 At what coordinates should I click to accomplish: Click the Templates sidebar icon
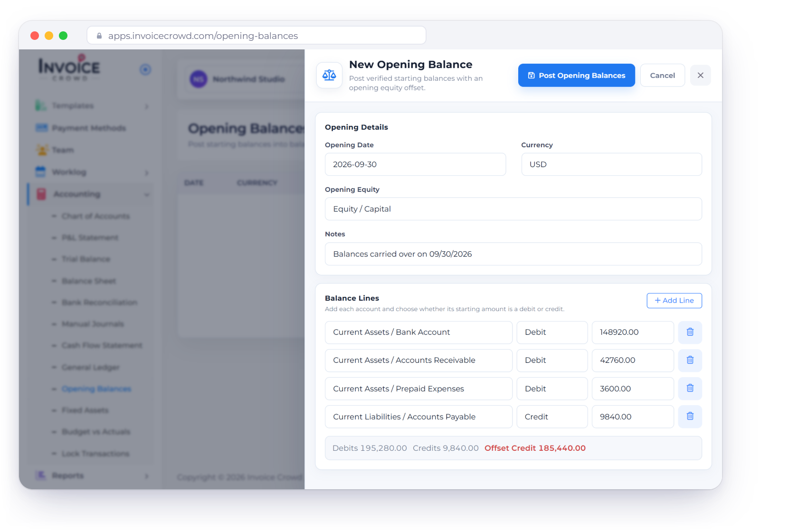point(41,105)
